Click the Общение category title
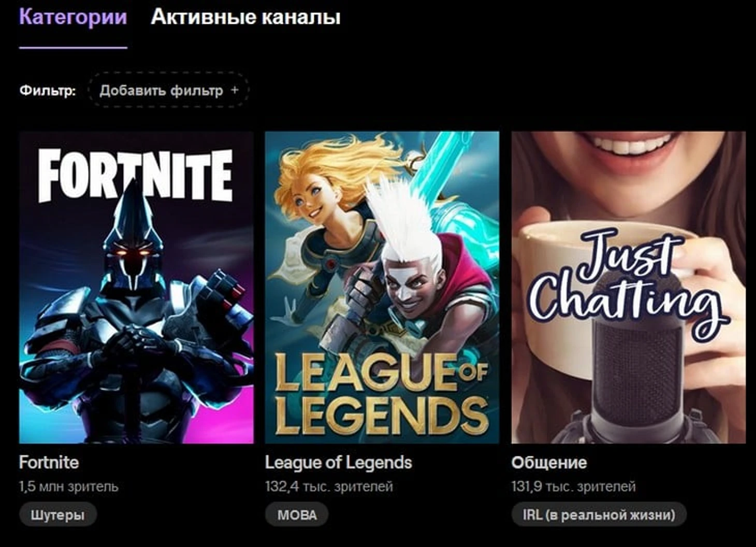 (x=549, y=462)
